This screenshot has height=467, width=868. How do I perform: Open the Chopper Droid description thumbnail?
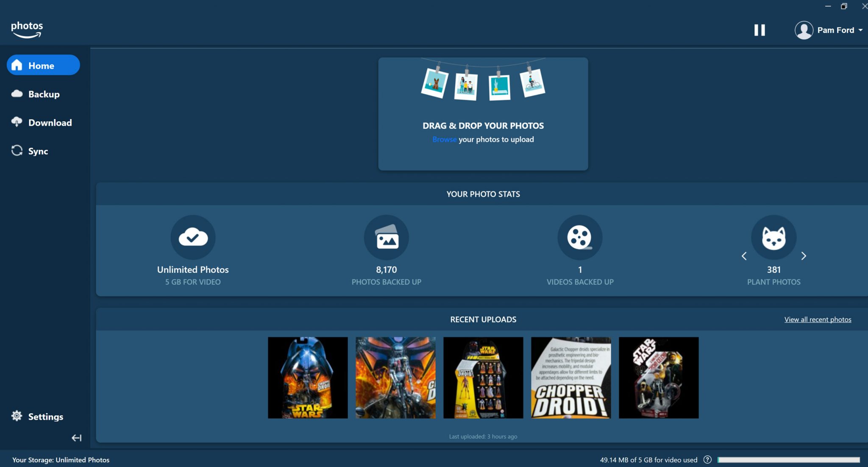570,377
